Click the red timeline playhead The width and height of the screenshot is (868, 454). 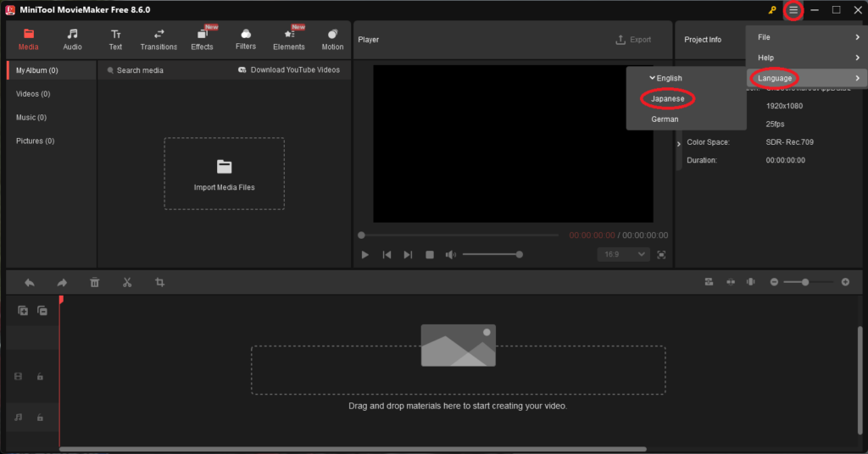tap(61, 300)
